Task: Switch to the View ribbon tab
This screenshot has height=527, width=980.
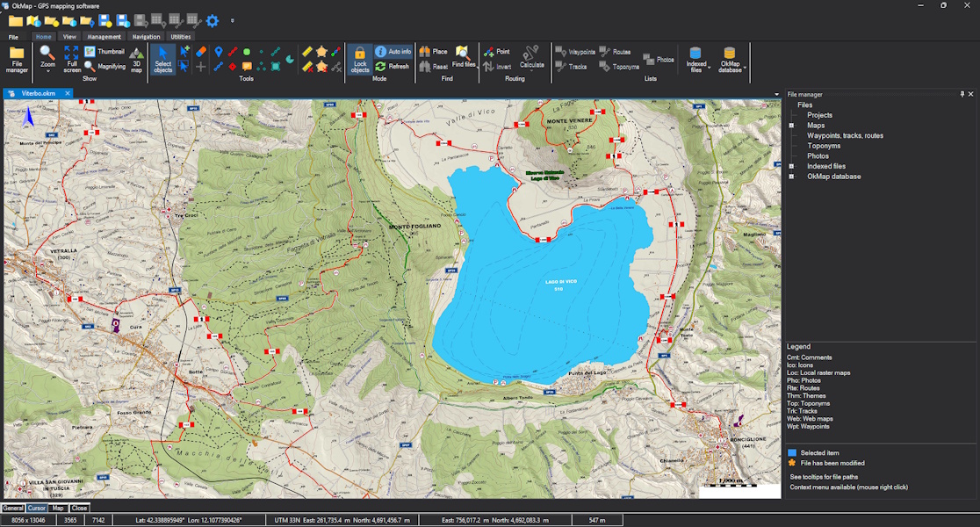Action: [x=69, y=37]
